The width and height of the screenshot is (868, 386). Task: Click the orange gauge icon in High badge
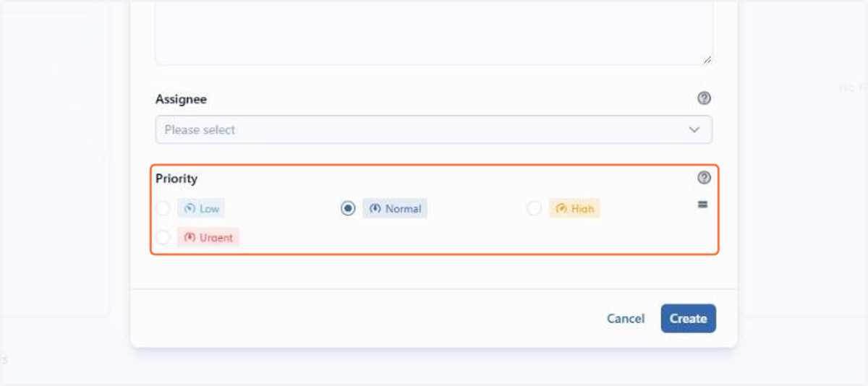(x=561, y=209)
